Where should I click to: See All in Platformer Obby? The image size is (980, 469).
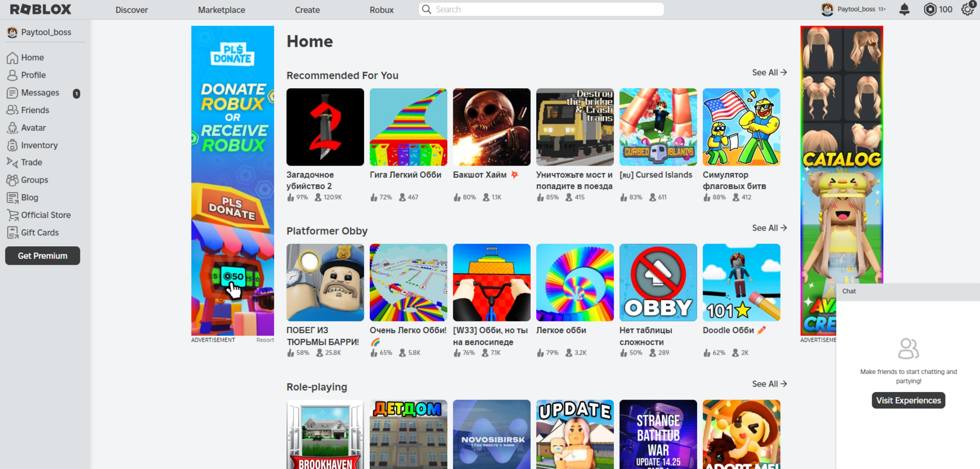tap(769, 228)
